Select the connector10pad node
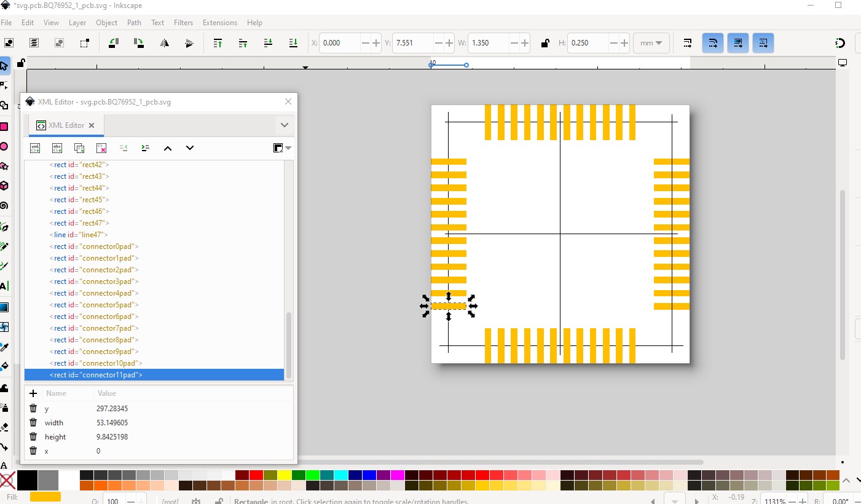861x504 pixels. [x=154, y=363]
